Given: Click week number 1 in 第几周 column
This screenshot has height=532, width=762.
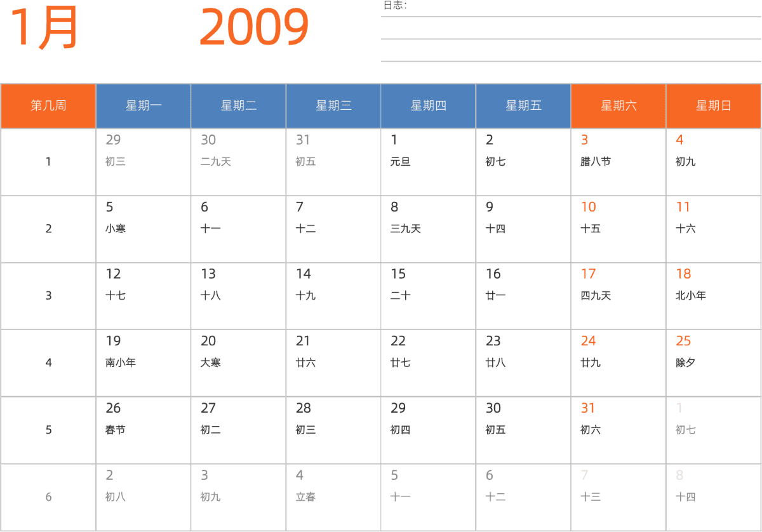Looking at the screenshot, I should click(48, 162).
